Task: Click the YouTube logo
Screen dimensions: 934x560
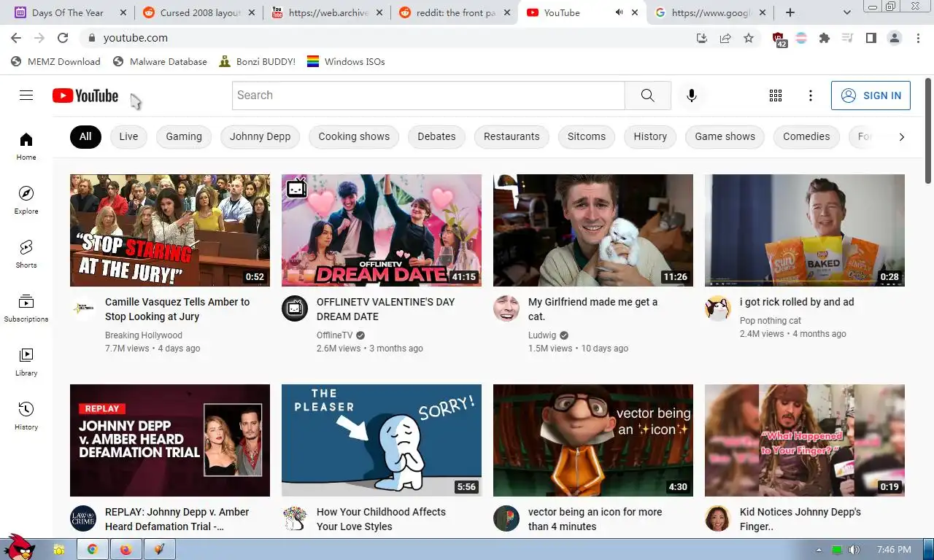Action: click(85, 96)
